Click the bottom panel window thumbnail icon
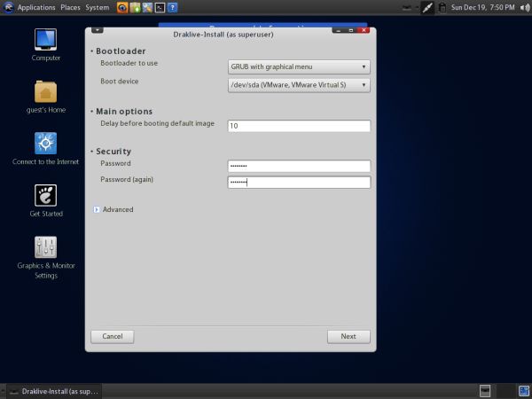This screenshot has height=399, width=532. pos(485,391)
